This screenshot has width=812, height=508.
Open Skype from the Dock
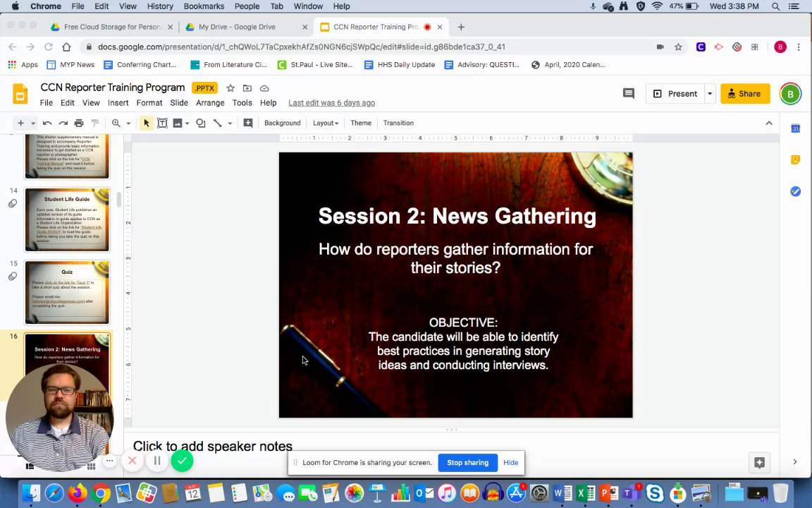[x=655, y=493]
